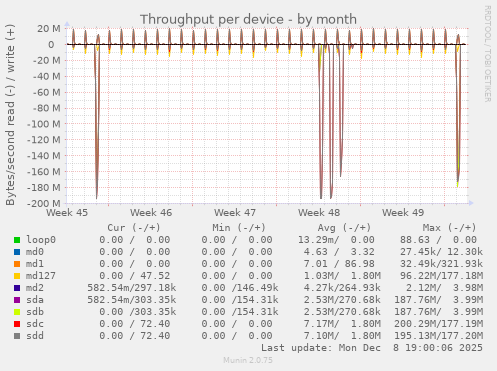Click md1 max value '32.49k/321.93k'
The height and width of the screenshot is (371, 497).
441,264
